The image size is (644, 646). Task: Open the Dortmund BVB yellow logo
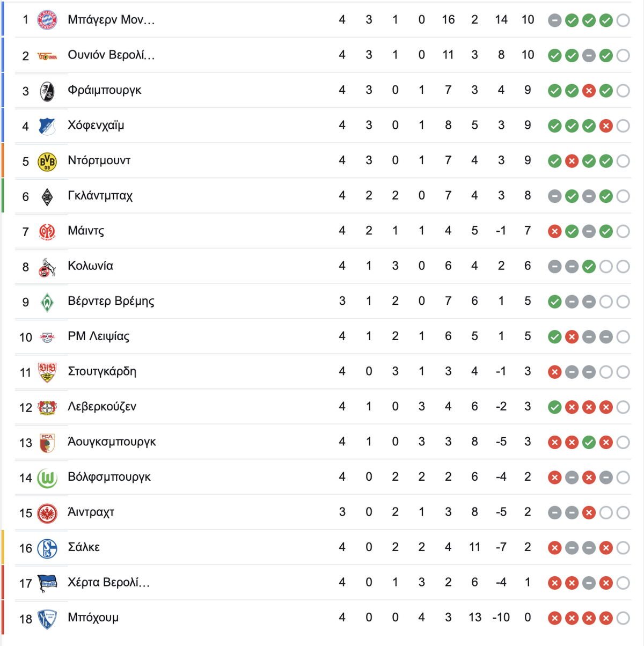[47, 161]
